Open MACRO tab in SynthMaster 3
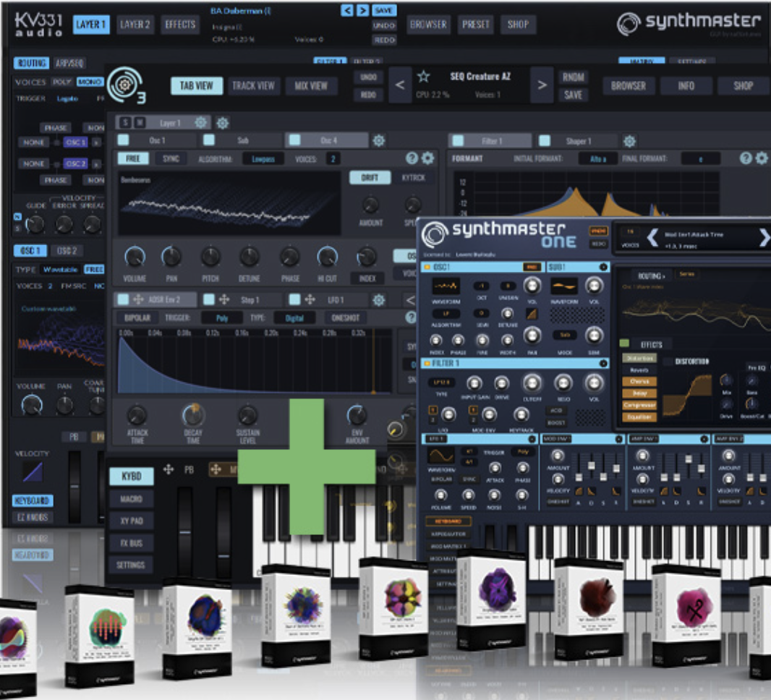The image size is (771, 700). (132, 499)
